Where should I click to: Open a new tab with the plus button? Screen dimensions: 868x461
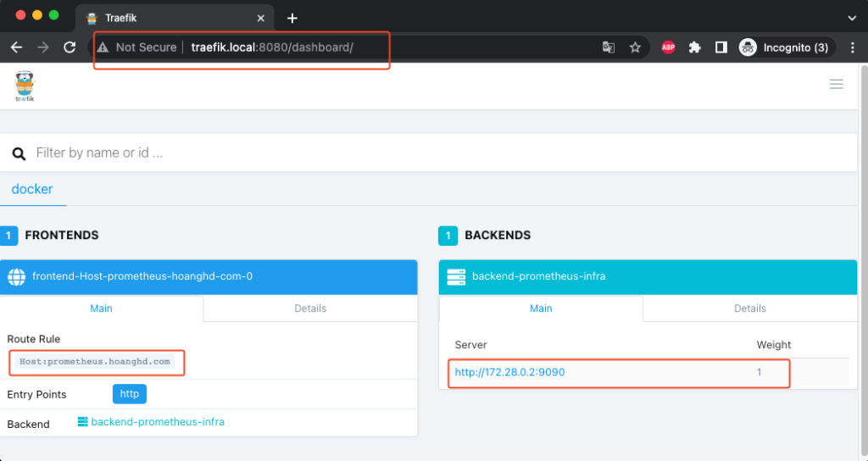pyautogui.click(x=292, y=19)
